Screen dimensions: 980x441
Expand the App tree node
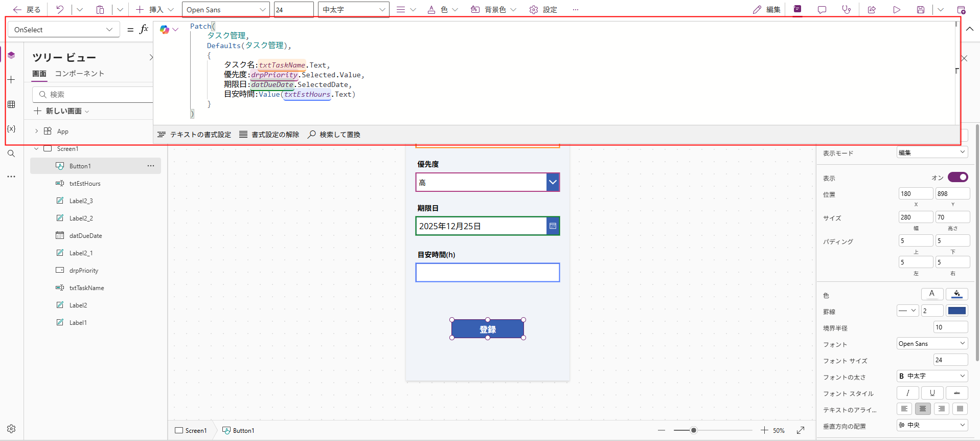(36, 131)
